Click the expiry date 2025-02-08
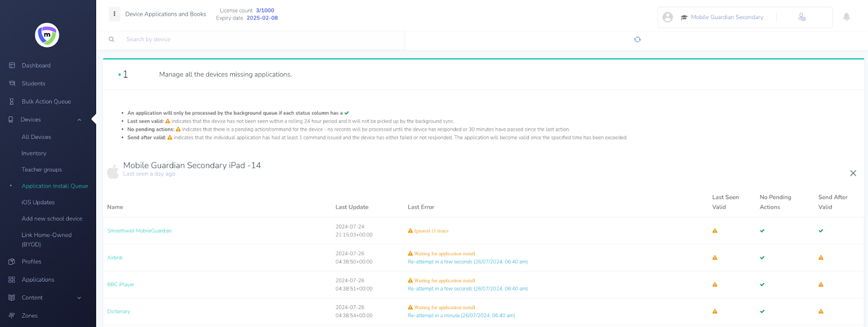The image size is (868, 327). pos(262,18)
